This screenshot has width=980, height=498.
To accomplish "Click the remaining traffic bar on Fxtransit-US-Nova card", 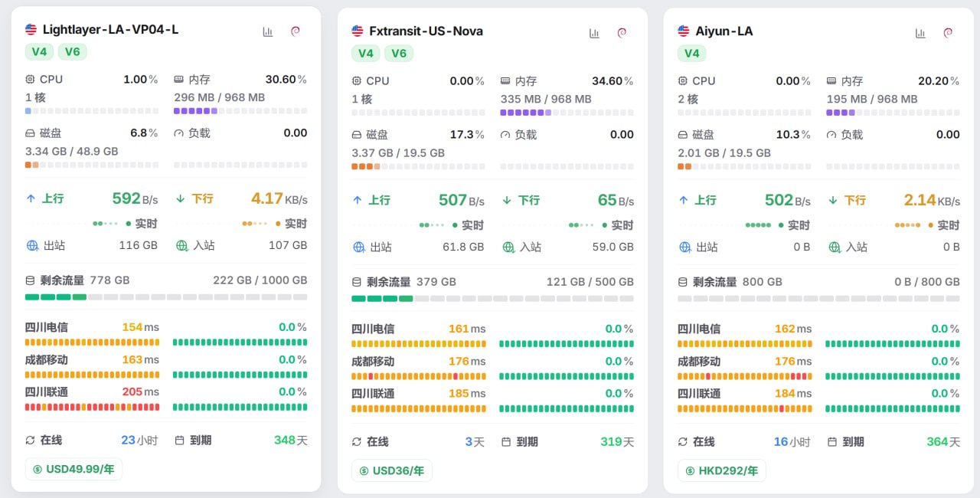I will pos(492,298).
